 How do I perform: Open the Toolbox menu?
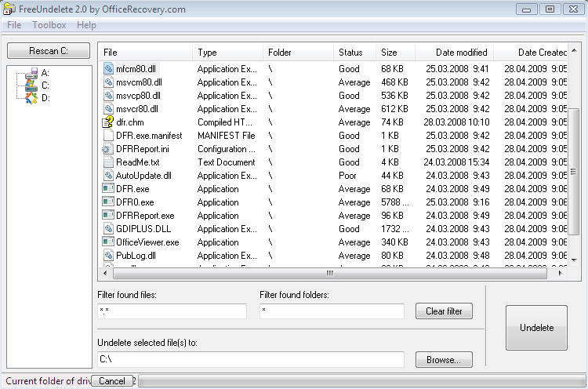click(49, 25)
